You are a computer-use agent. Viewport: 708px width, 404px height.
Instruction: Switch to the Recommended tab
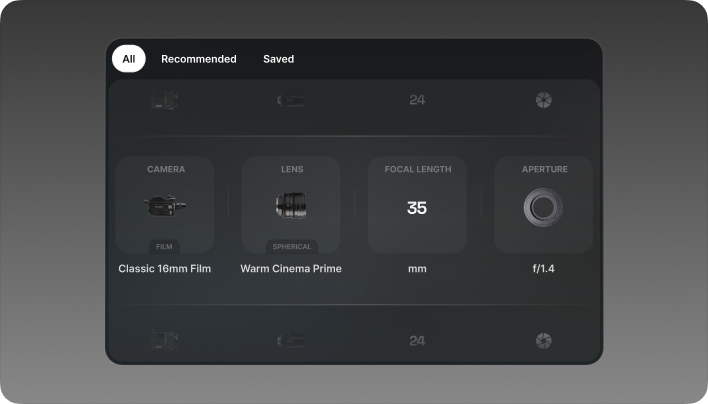[198, 59]
